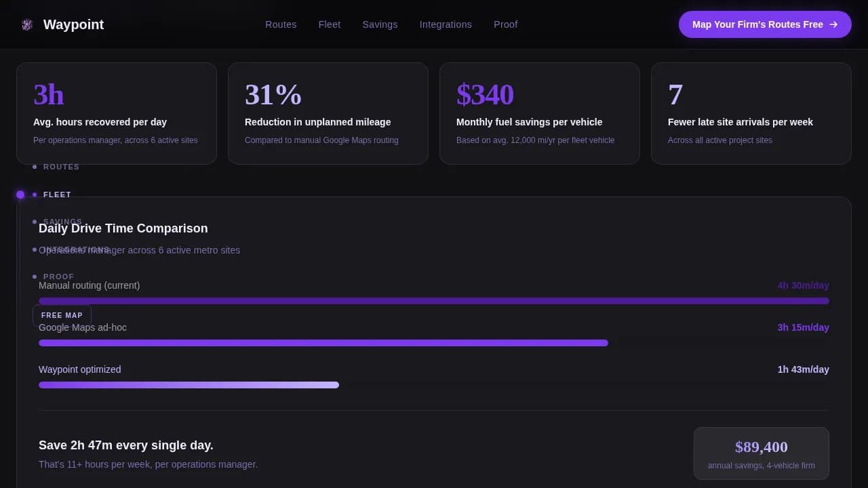
Task: Click the Waypoint flower logo icon
Action: [x=27, y=24]
